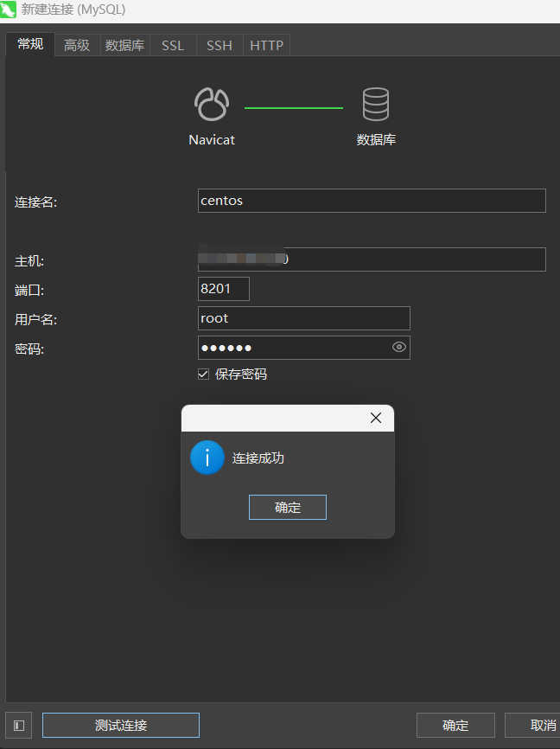The width and height of the screenshot is (560, 749).
Task: Toggle password visibility eye icon
Action: pos(399,348)
